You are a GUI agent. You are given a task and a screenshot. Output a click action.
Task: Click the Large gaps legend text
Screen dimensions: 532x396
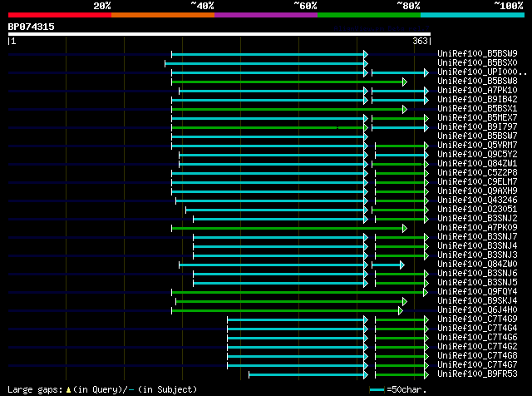102,389
